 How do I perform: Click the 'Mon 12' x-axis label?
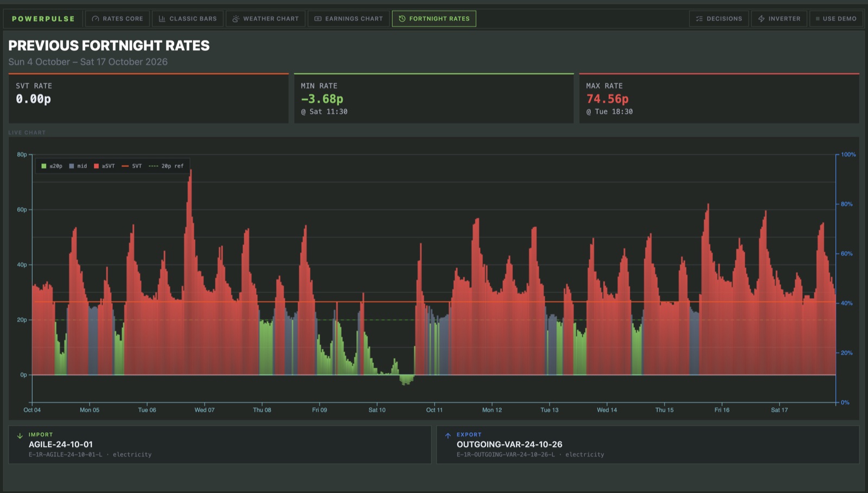tap(492, 410)
